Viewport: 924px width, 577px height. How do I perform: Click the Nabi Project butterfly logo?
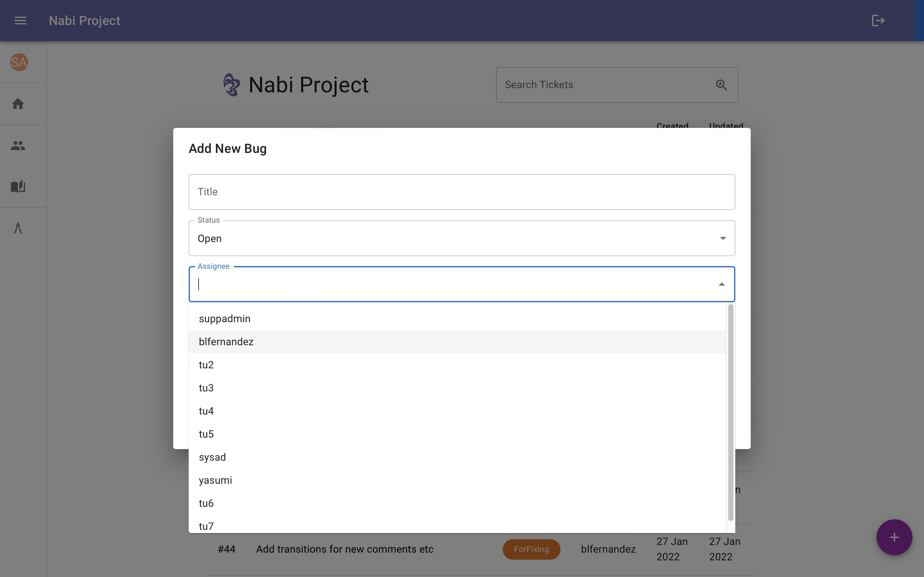(232, 85)
